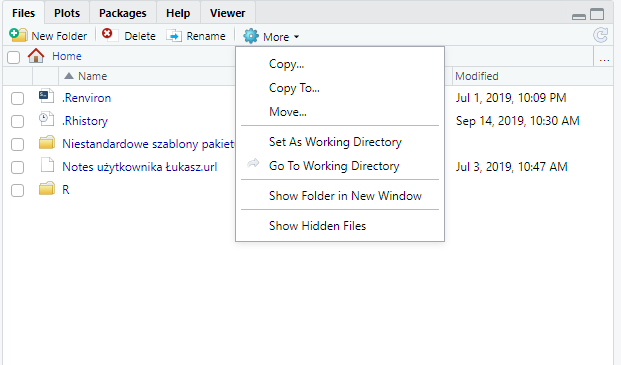Sort by Name column header triangle
Screen dimensions: 621x365
(x=69, y=76)
